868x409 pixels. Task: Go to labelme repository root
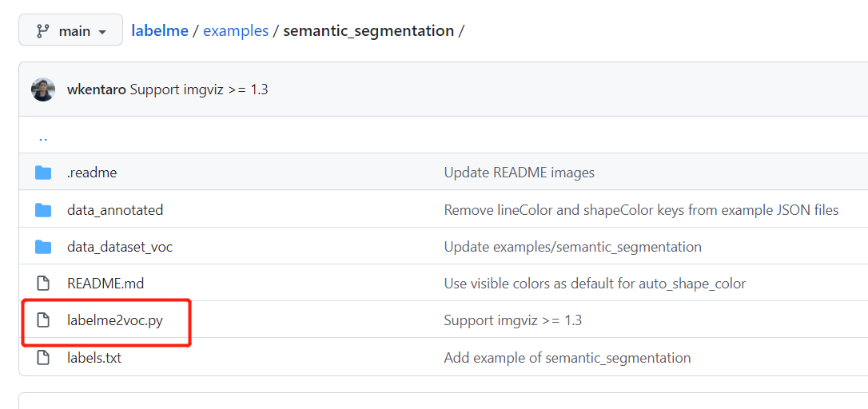[x=160, y=31]
